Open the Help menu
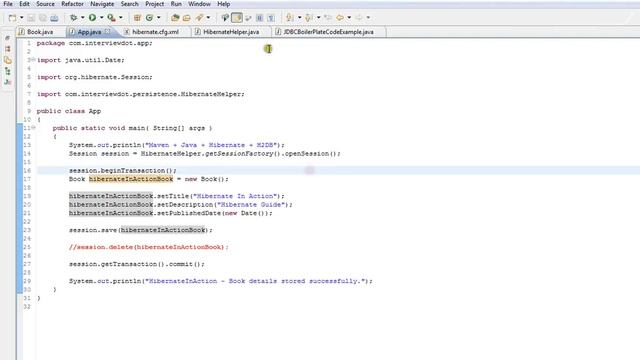Screen dimensions: 640x360 (223, 4)
